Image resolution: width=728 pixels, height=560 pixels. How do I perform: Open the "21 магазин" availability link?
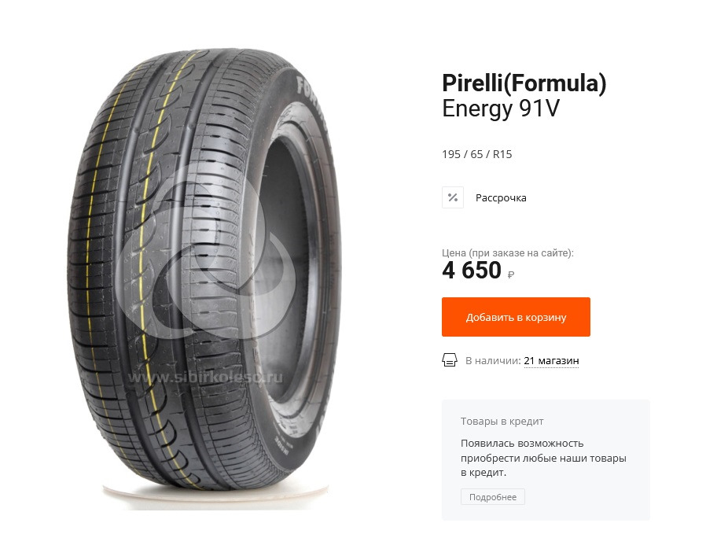tap(551, 361)
